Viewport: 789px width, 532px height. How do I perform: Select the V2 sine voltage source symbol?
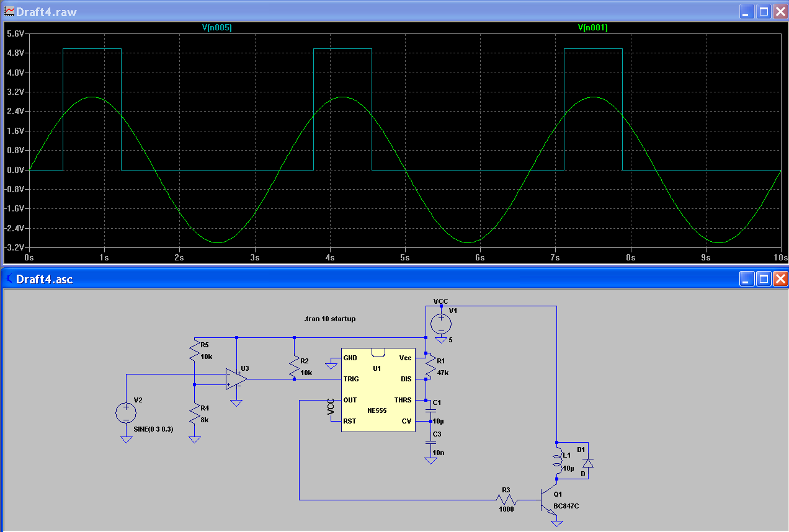point(126,412)
